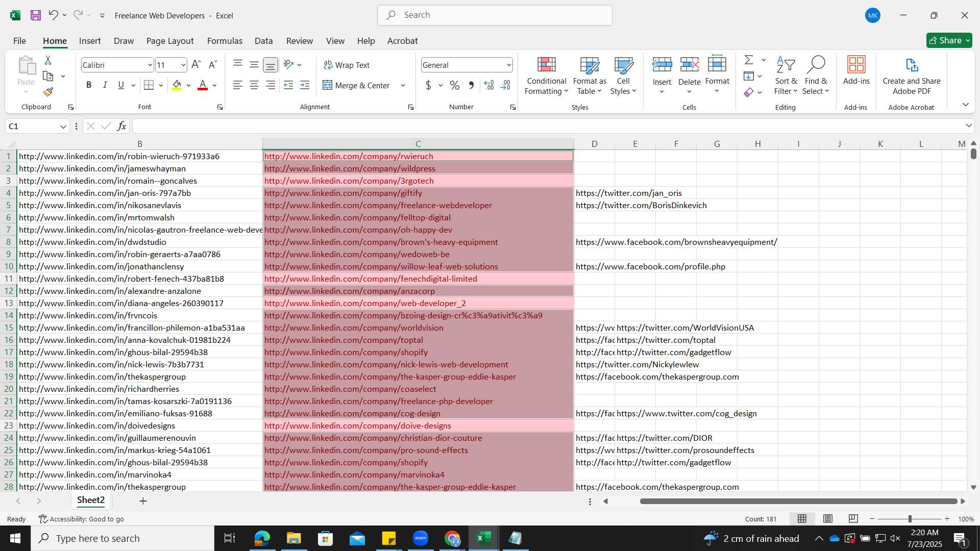Copy the selected cells

[48, 76]
